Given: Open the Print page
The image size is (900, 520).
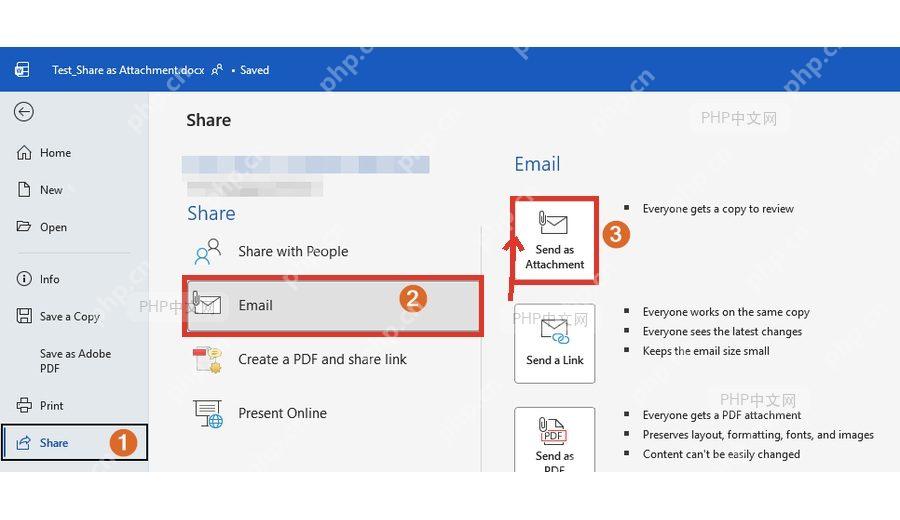Looking at the screenshot, I should [x=52, y=406].
